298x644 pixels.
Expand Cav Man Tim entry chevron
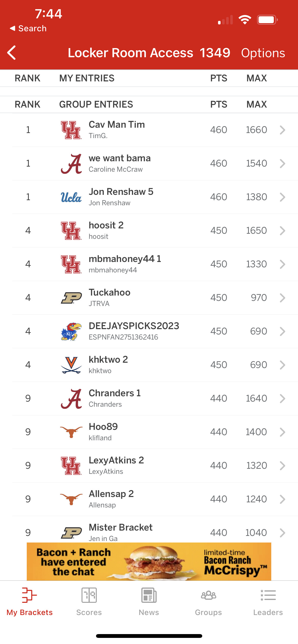pos(282,130)
